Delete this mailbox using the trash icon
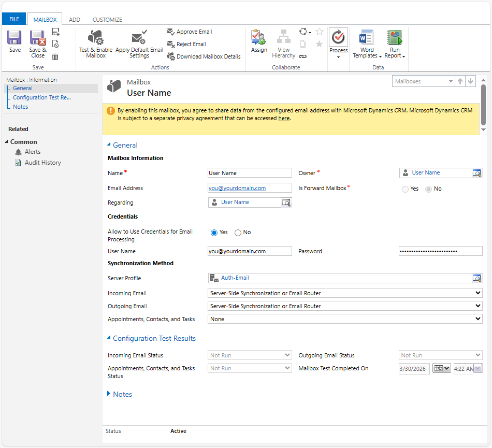Image resolution: width=492 pixels, height=448 pixels. (x=55, y=57)
